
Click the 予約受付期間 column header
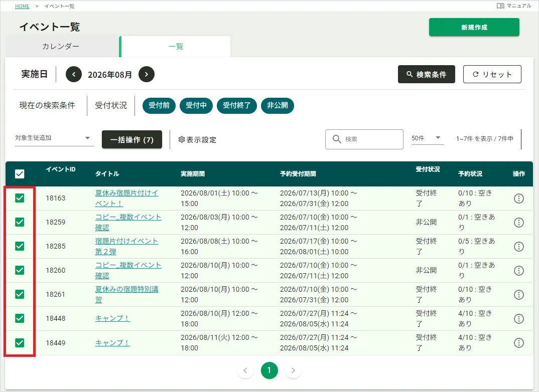coord(298,173)
